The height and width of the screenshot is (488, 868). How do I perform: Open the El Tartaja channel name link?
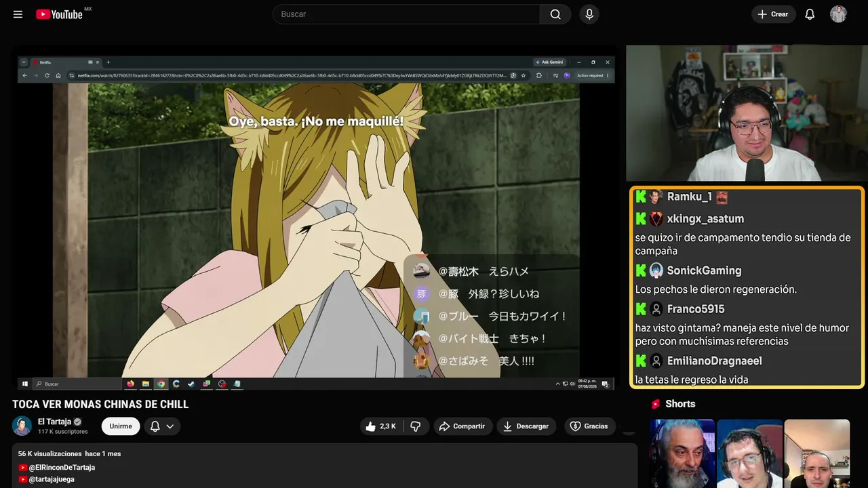click(x=54, y=422)
